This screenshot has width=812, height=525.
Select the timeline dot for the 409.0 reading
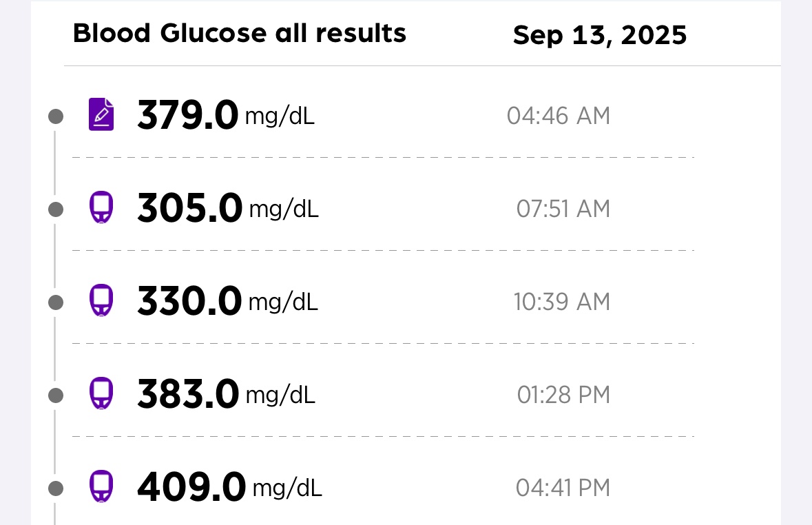(x=56, y=488)
